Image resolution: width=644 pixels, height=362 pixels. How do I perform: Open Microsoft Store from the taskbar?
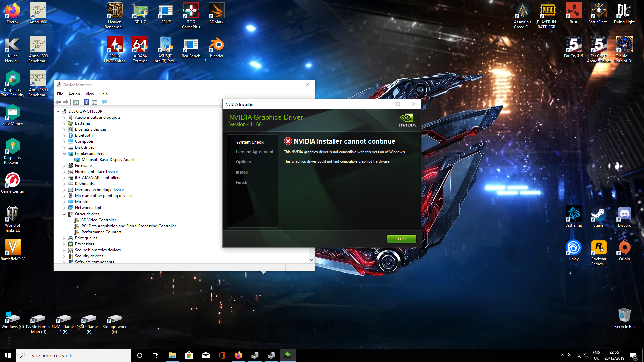click(189, 355)
